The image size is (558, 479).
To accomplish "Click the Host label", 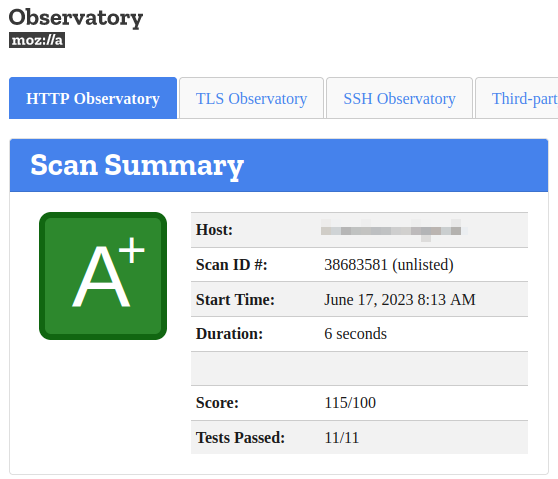I will [x=214, y=230].
